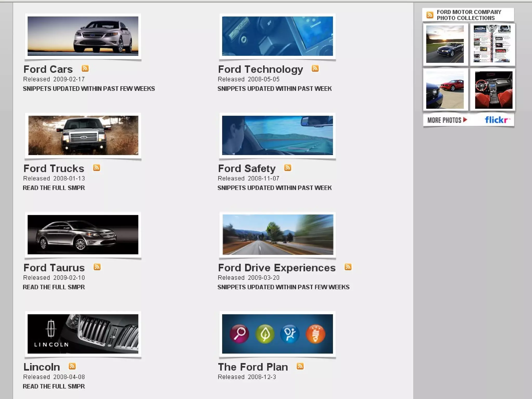
Task: Click RSS icon in Photo Collections header
Action: (x=430, y=15)
